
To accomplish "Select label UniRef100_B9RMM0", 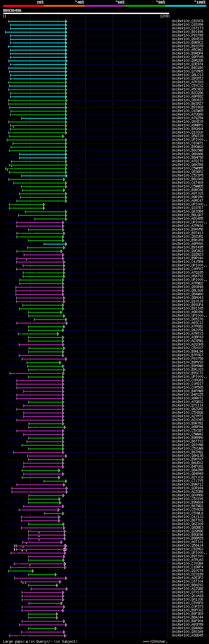I will point(187,438).
